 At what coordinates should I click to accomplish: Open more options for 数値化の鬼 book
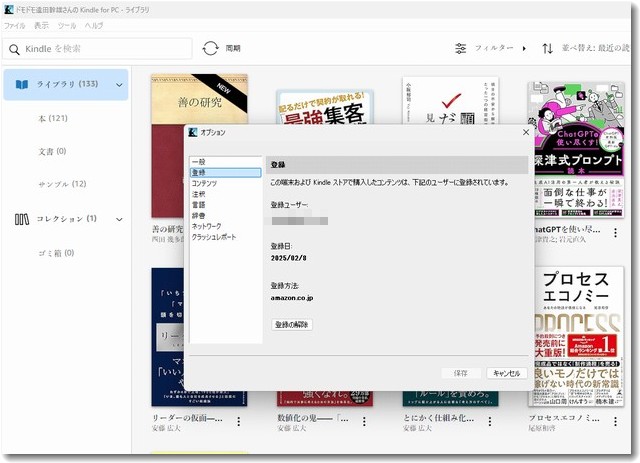pyautogui.click(x=364, y=421)
